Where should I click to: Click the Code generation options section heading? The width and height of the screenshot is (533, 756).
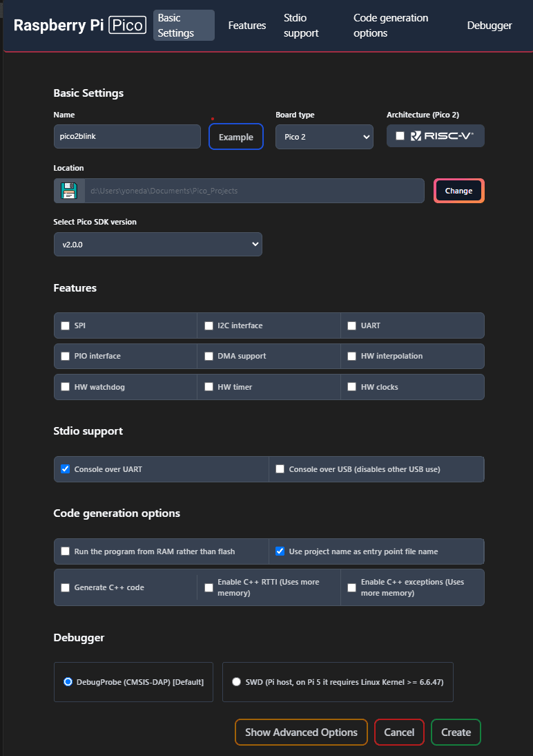click(117, 513)
